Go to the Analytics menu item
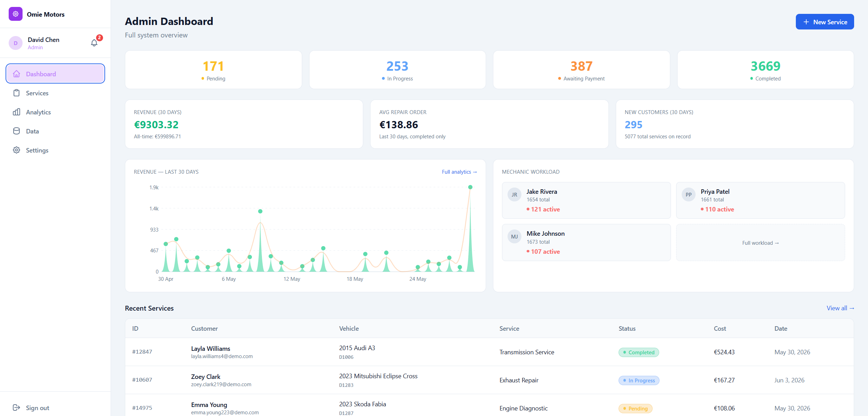Image resolution: width=868 pixels, height=416 pixels. point(56,112)
